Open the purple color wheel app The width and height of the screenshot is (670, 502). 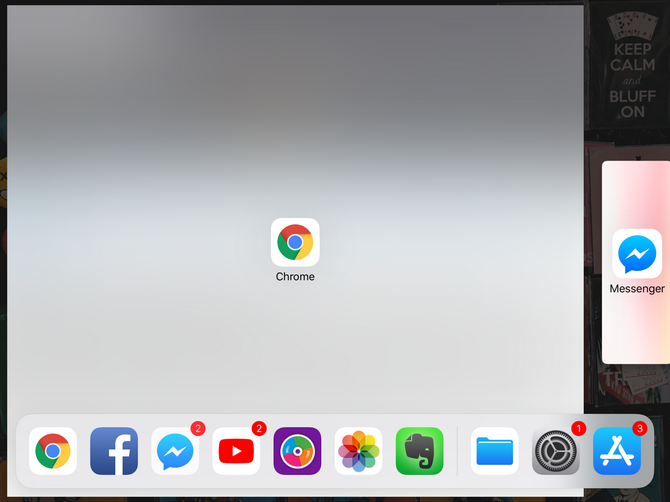[297, 451]
